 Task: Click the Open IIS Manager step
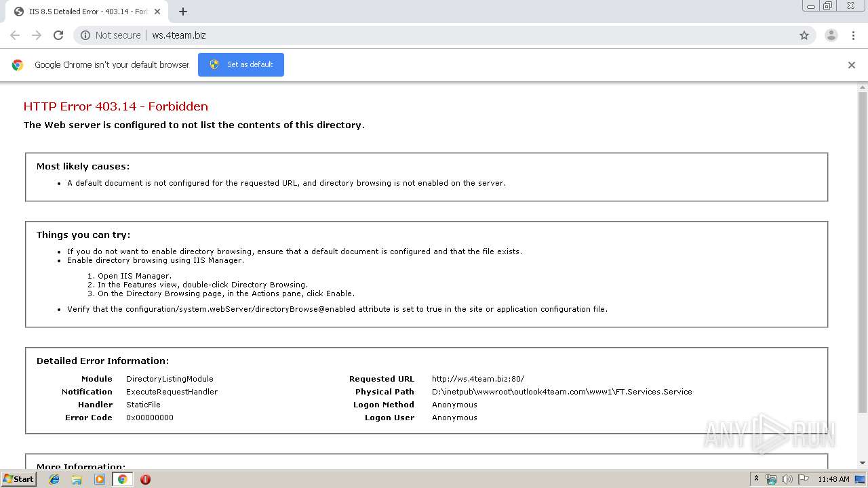pyautogui.click(x=134, y=276)
